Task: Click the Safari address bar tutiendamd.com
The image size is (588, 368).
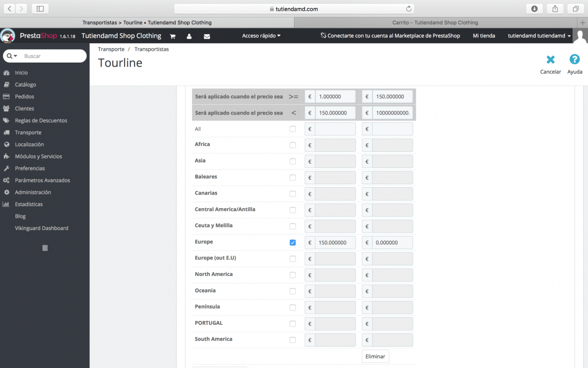Action: pos(294,9)
